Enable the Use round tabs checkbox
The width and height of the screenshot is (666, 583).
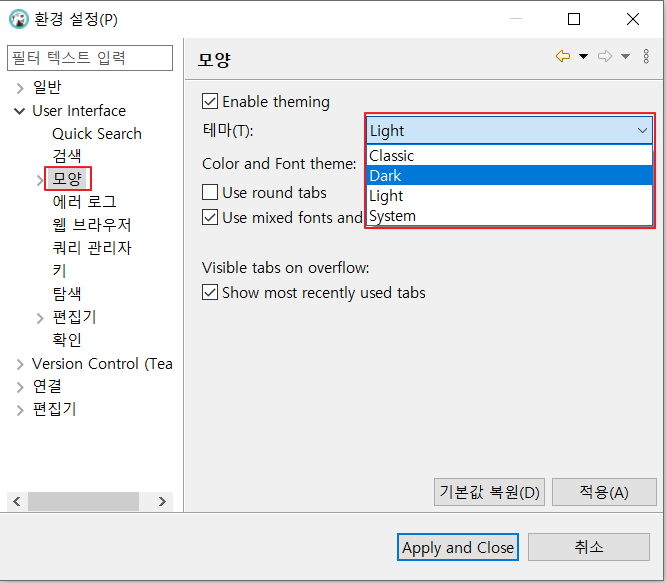pos(210,192)
